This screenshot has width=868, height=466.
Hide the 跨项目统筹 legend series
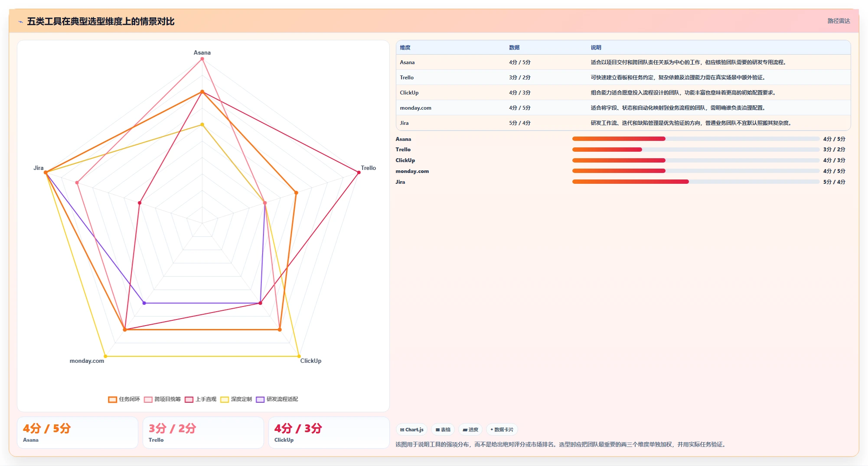(162, 399)
